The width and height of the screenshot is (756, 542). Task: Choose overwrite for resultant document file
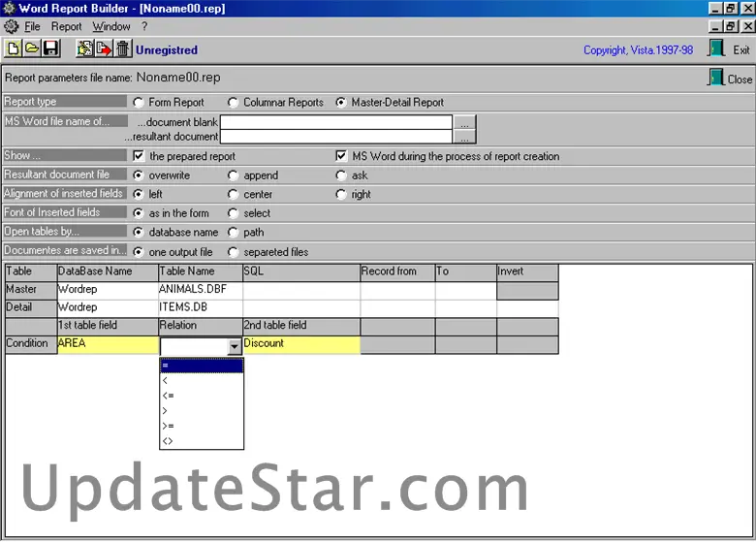(x=139, y=175)
